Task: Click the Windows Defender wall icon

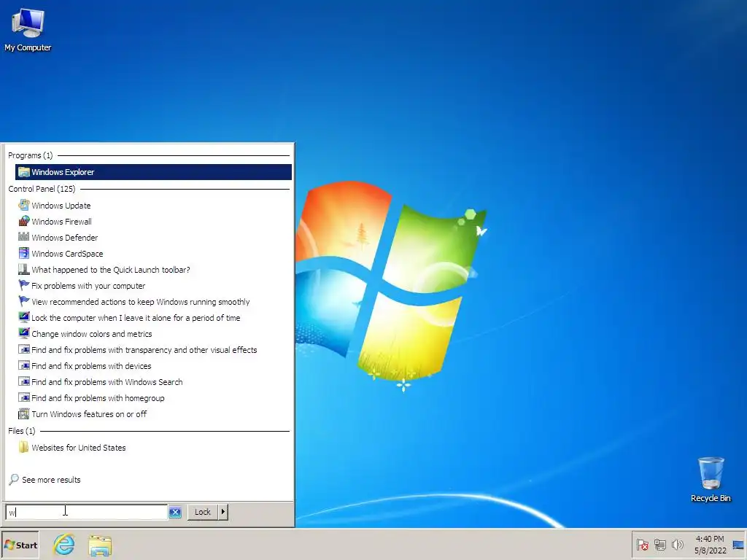Action: [24, 237]
